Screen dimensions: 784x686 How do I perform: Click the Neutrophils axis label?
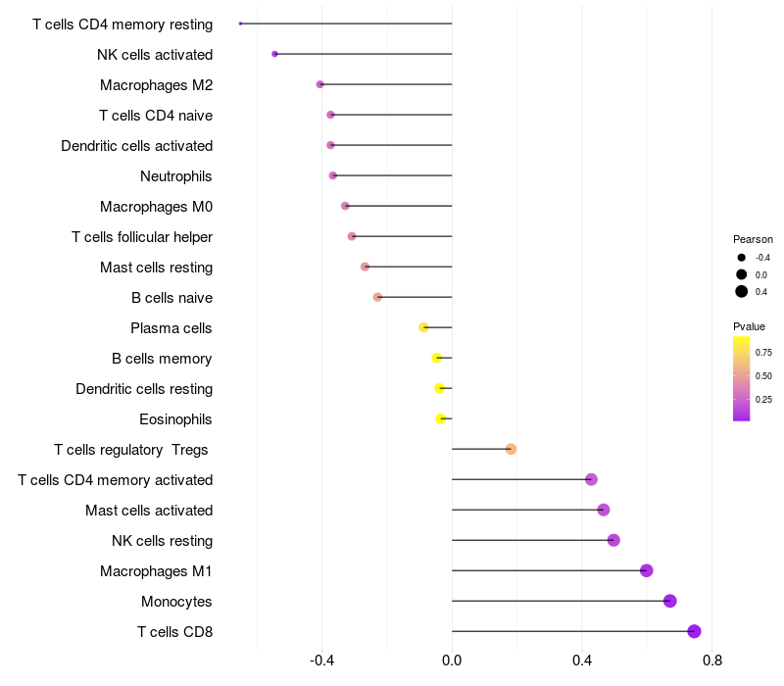[176, 176]
